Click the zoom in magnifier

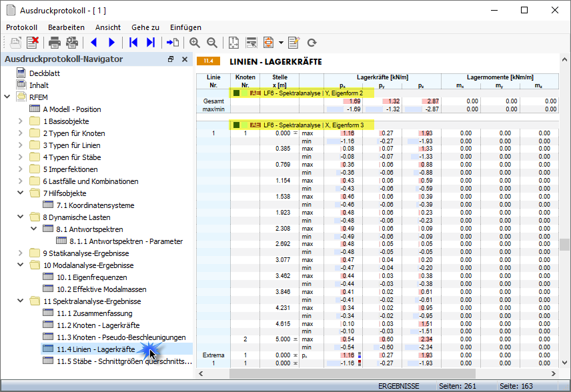pos(195,43)
